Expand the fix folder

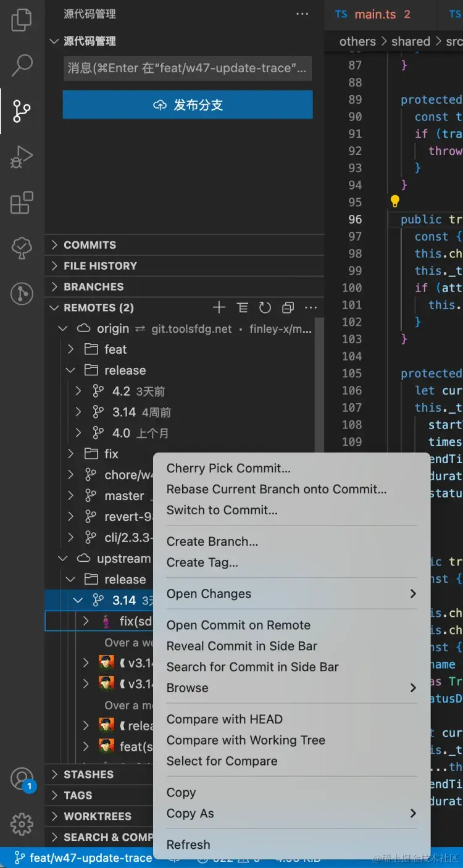point(70,454)
